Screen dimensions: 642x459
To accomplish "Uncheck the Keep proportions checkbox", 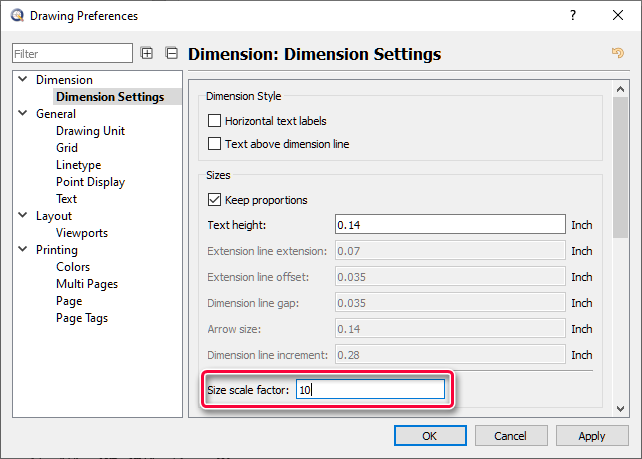I will pyautogui.click(x=214, y=200).
